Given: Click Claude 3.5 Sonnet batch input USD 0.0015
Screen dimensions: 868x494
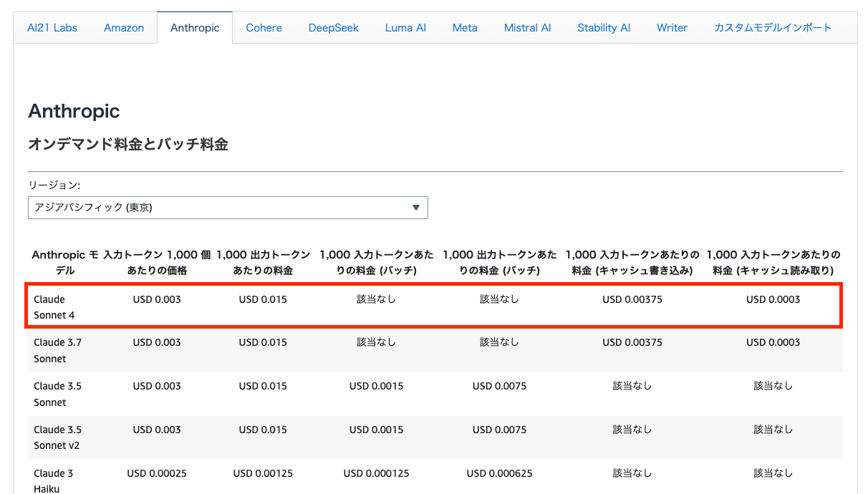Looking at the screenshot, I should [376, 386].
